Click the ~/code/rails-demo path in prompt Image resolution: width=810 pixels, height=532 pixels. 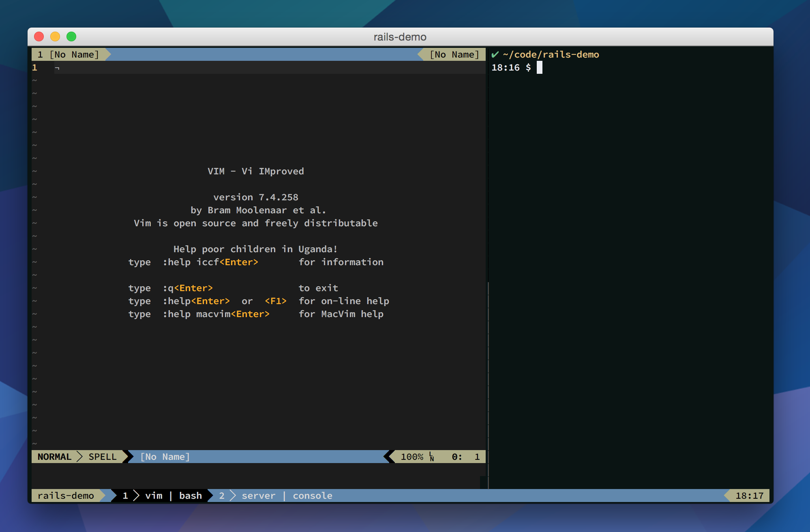click(551, 54)
